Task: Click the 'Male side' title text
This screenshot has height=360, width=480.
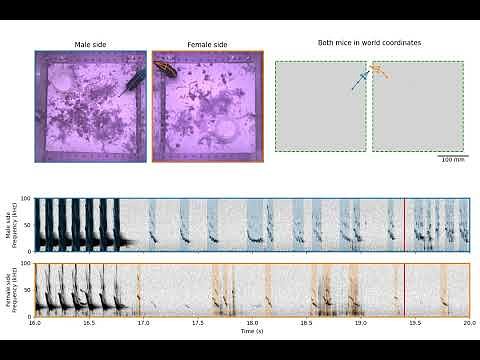Action: tap(90, 45)
